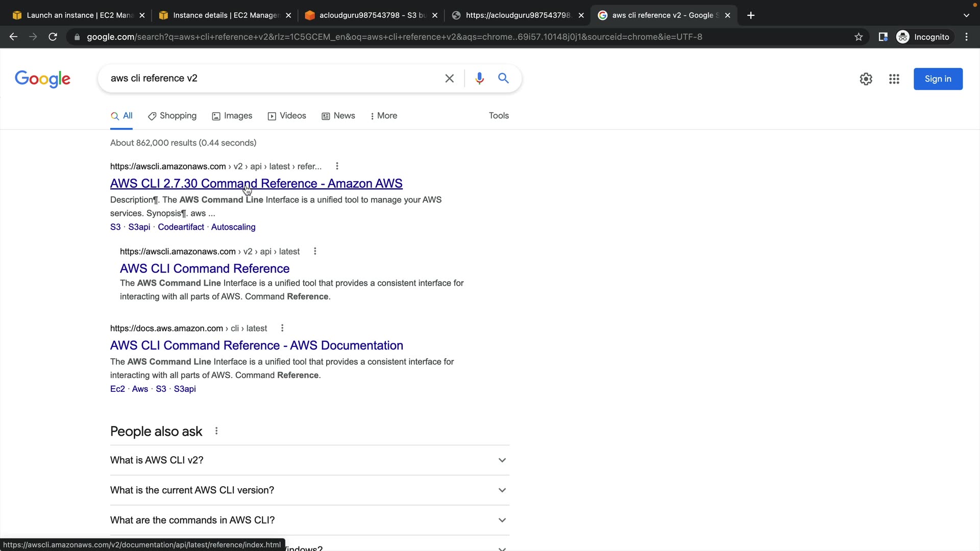
Task: Open the Tools search options
Action: tap(499, 116)
